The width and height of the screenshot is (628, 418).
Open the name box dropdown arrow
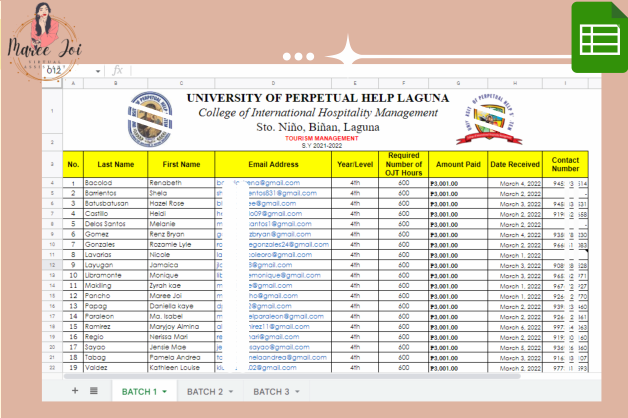click(x=98, y=71)
